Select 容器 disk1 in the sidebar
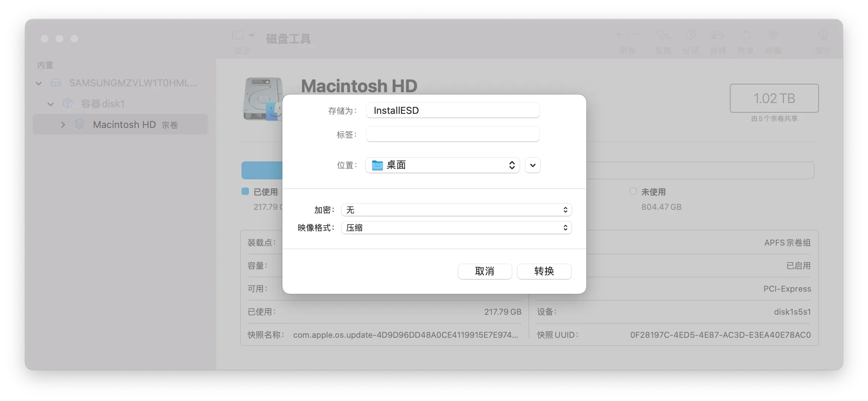This screenshot has width=868, height=401. [120, 104]
